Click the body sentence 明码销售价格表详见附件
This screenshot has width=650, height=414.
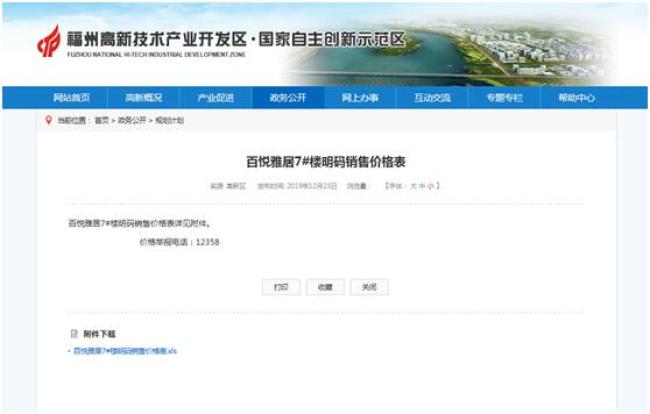pos(139,223)
